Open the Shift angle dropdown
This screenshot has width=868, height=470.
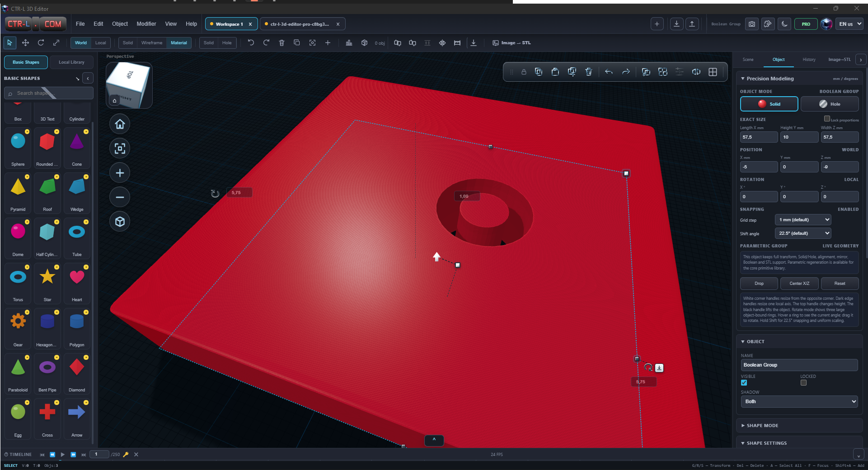[x=803, y=233]
